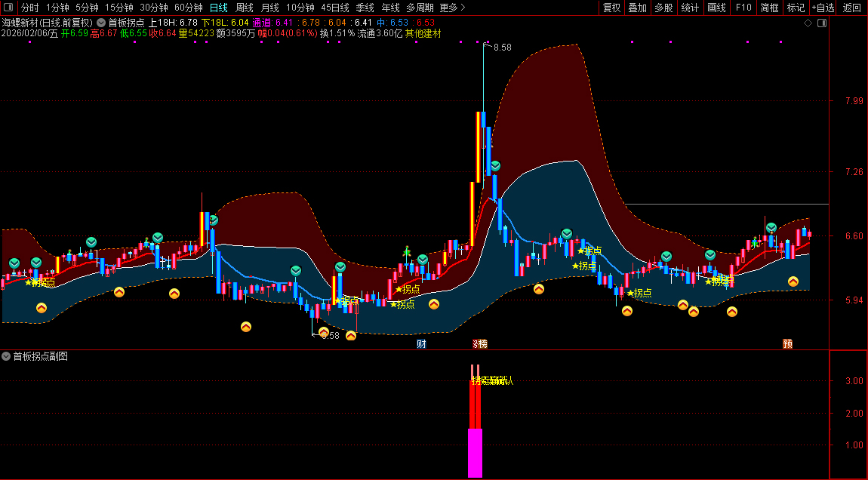
Task: Toggle the right panel icon beside the diamond
Action: click(x=822, y=23)
